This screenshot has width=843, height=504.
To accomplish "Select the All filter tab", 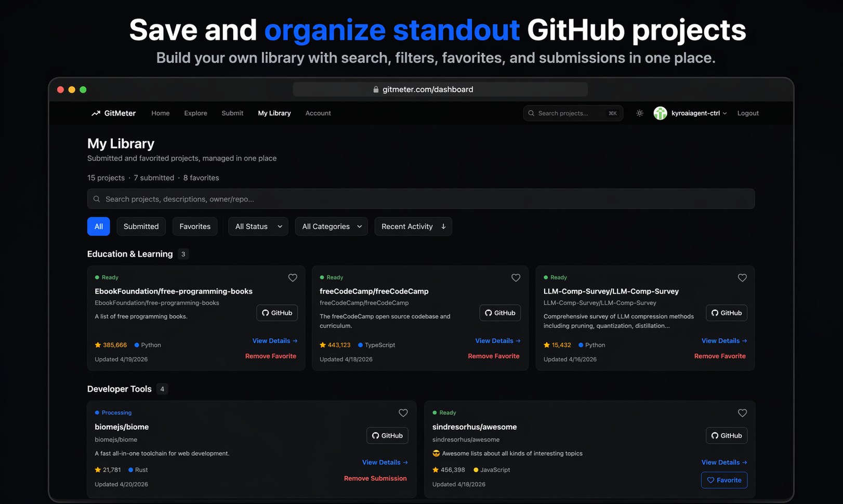I will [99, 227].
